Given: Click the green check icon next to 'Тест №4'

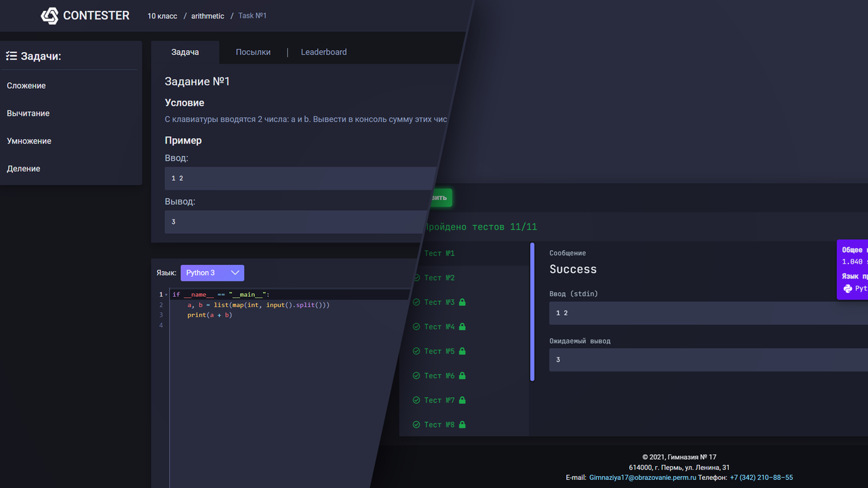Looking at the screenshot, I should [416, 327].
